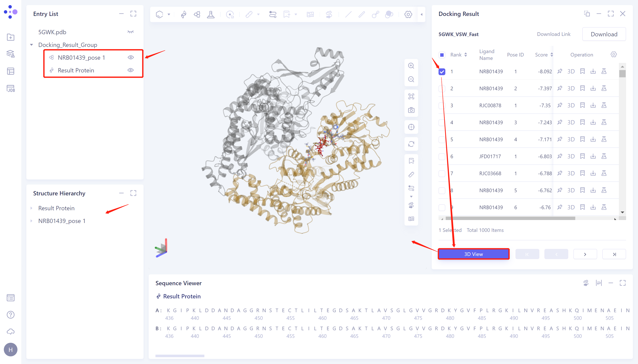This screenshot has width=638, height=364.
Task: Collapse the Docking_Result_Group entry
Action: 32,45
